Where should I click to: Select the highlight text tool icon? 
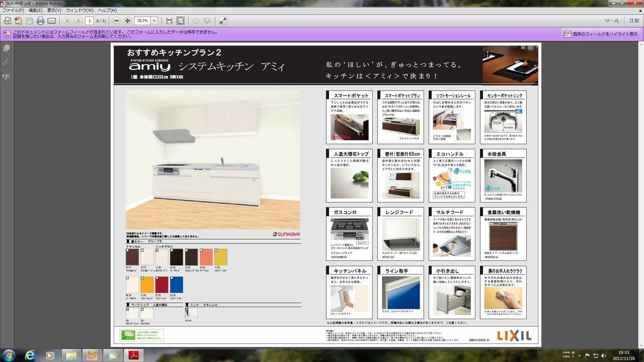pyautogui.click(x=207, y=21)
